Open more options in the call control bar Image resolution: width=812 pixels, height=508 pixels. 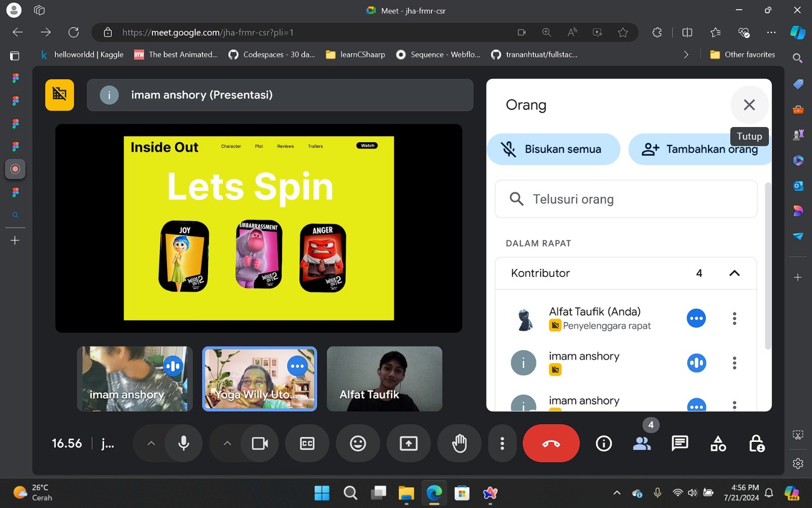click(x=502, y=443)
